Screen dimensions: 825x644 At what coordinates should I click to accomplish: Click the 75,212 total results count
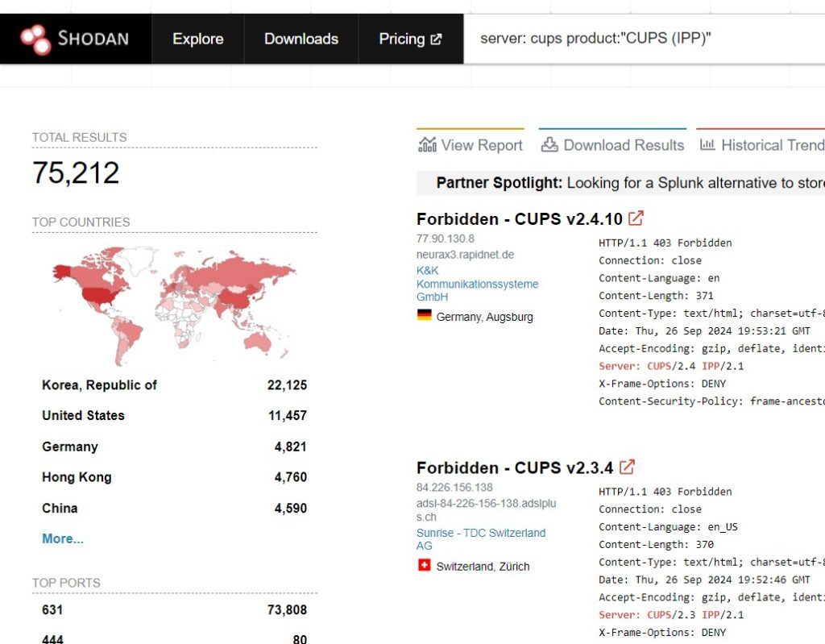coord(76,173)
